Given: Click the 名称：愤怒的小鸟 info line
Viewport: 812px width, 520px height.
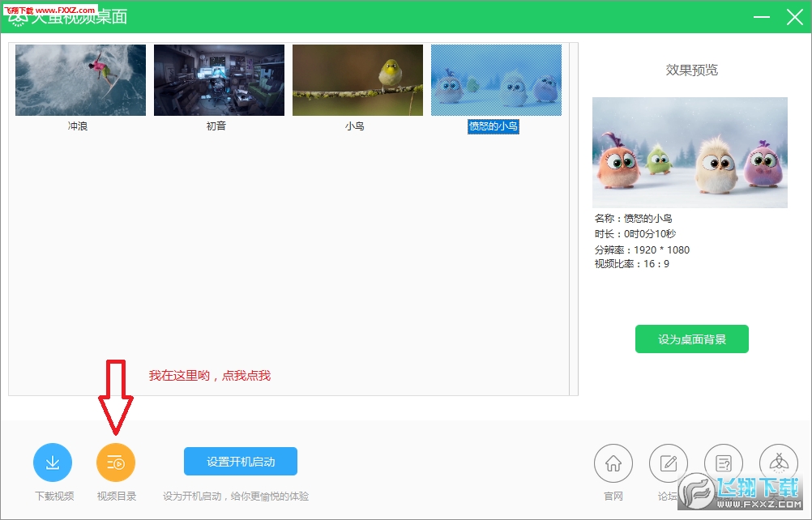Looking at the screenshot, I should coord(634,219).
